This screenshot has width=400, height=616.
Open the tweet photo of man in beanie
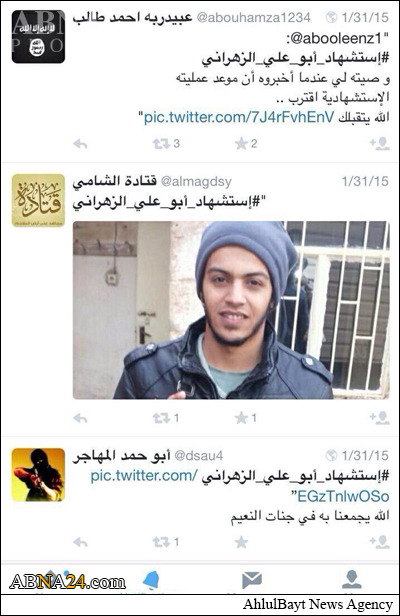231,310
